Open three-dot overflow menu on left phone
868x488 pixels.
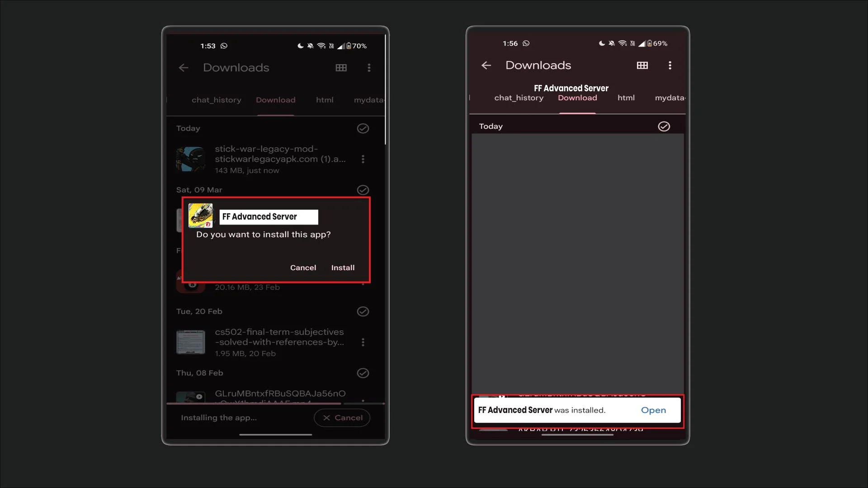click(x=369, y=68)
